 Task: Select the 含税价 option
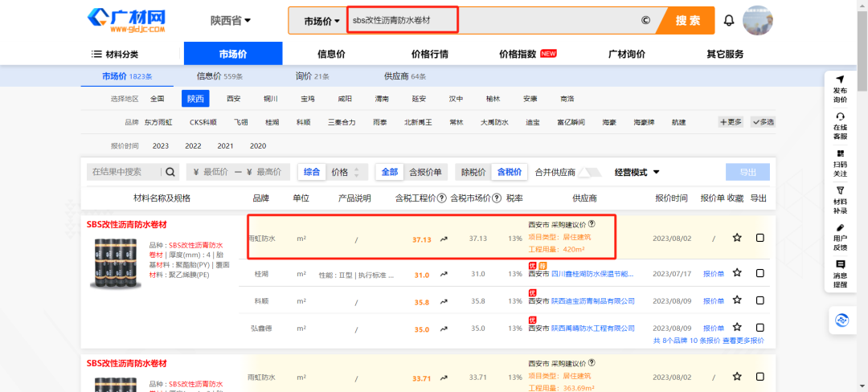coord(510,172)
